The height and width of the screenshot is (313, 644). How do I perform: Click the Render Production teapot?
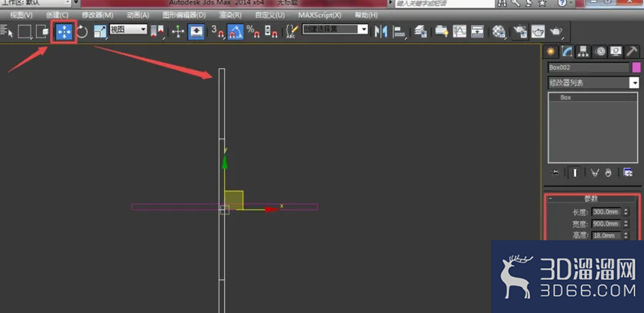tap(557, 31)
